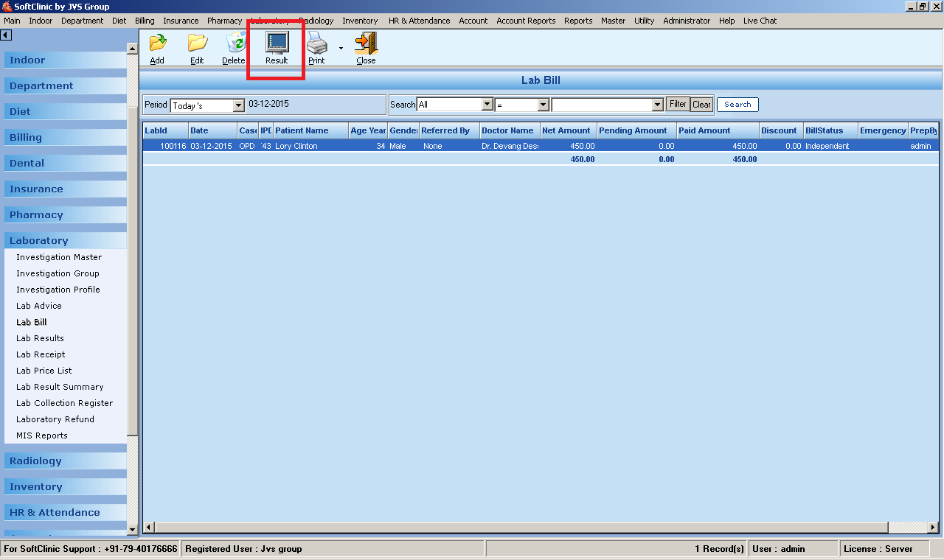Open the Period dropdown showing Today's
Viewport: 944px width, 560px height.
coord(238,105)
